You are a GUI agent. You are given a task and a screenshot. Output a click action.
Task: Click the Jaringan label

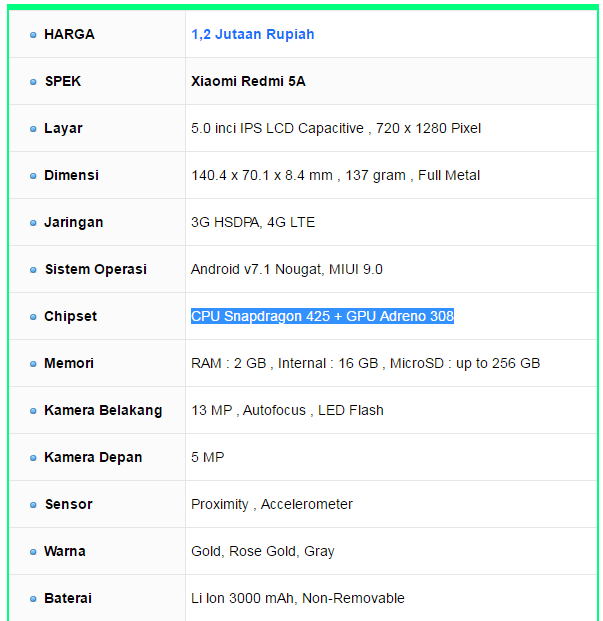[74, 222]
